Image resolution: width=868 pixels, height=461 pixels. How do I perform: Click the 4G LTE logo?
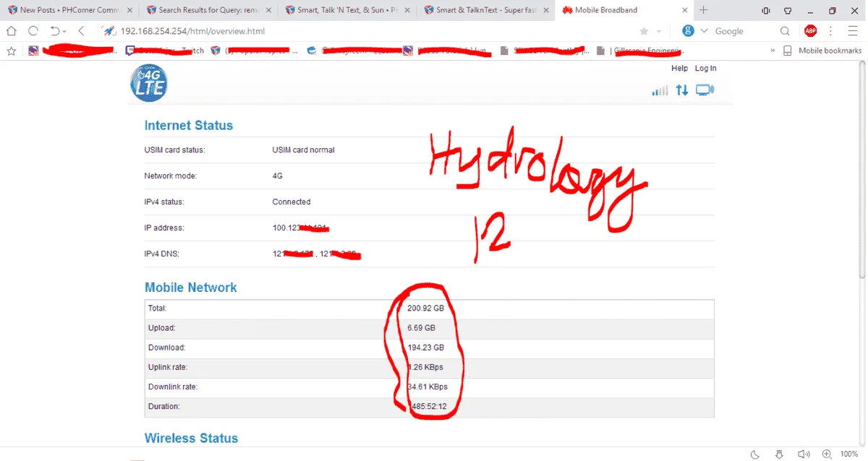149,83
